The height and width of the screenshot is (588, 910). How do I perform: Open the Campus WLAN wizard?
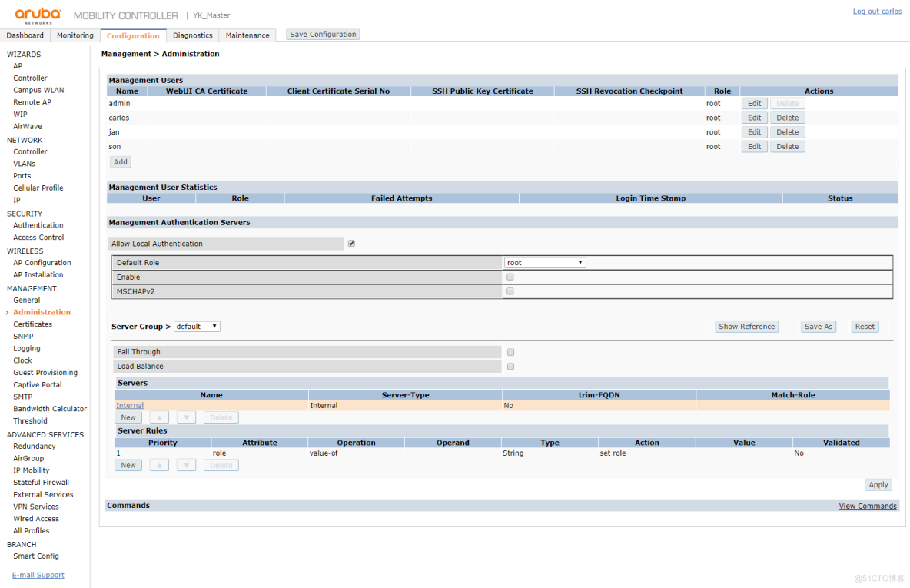(39, 90)
